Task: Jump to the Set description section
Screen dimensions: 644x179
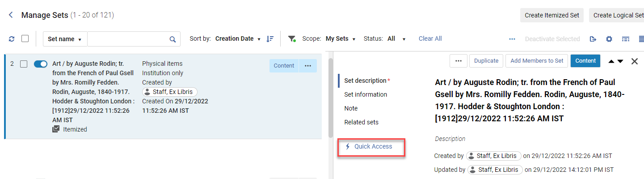Action: (365, 81)
